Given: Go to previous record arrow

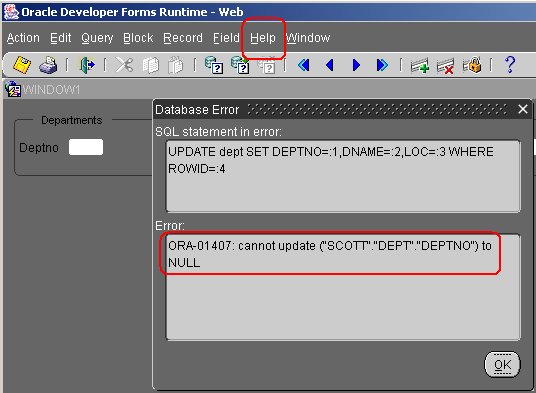Looking at the screenshot, I should click(330, 65).
